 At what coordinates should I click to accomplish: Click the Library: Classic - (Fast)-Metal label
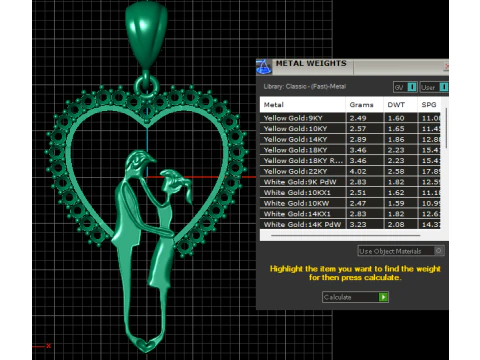(305, 87)
